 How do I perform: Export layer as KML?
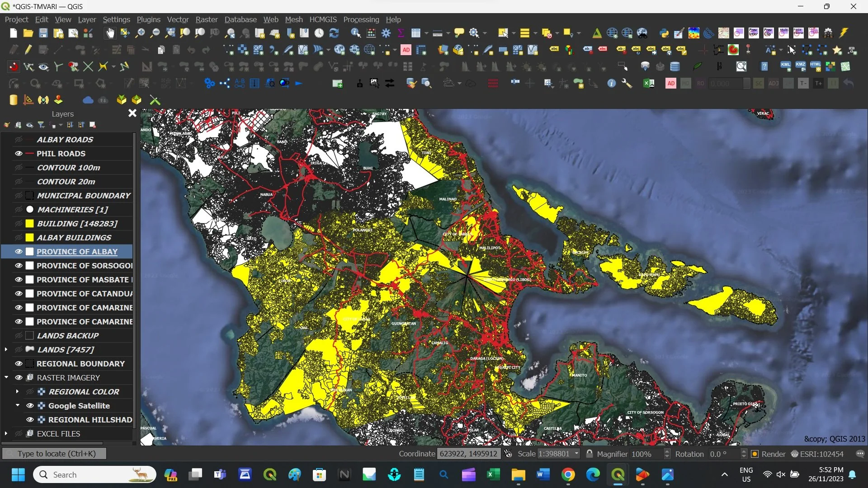[786, 66]
